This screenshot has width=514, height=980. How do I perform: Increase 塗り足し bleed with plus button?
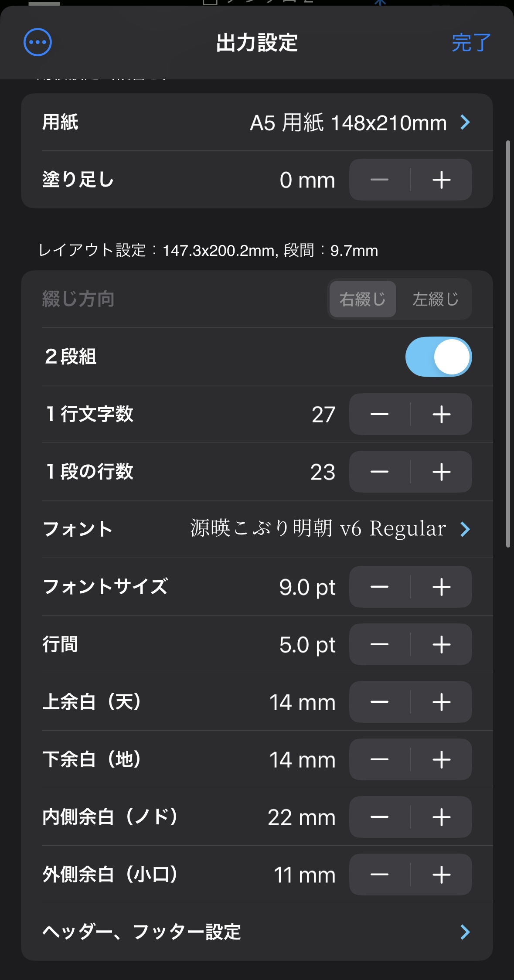(x=441, y=180)
